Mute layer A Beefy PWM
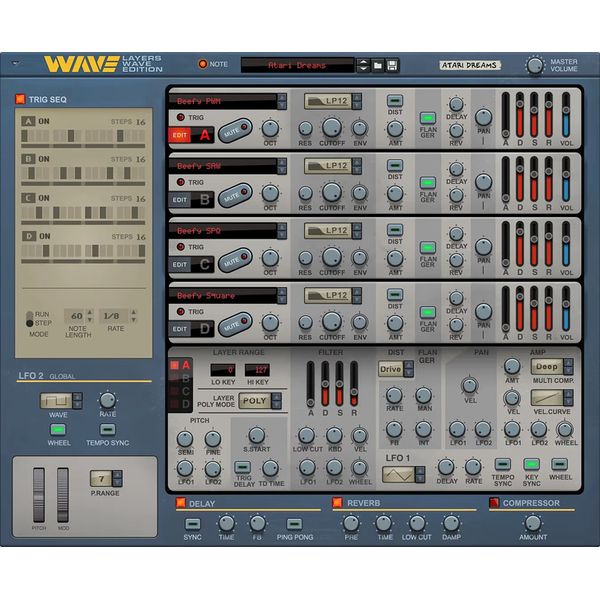The height and width of the screenshot is (600, 600). click(235, 131)
